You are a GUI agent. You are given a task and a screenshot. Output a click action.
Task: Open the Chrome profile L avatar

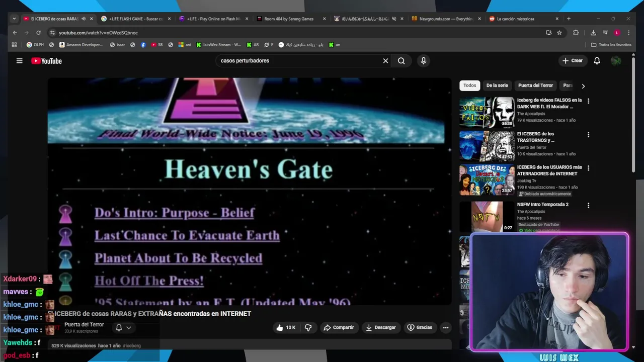[x=617, y=33]
